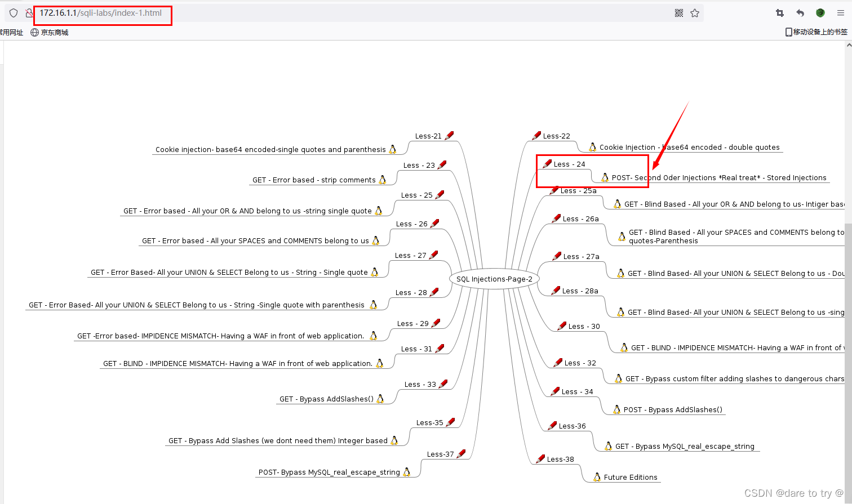The image size is (852, 504).
Task: Click red pen icon beside Less - 28
Action: [434, 292]
